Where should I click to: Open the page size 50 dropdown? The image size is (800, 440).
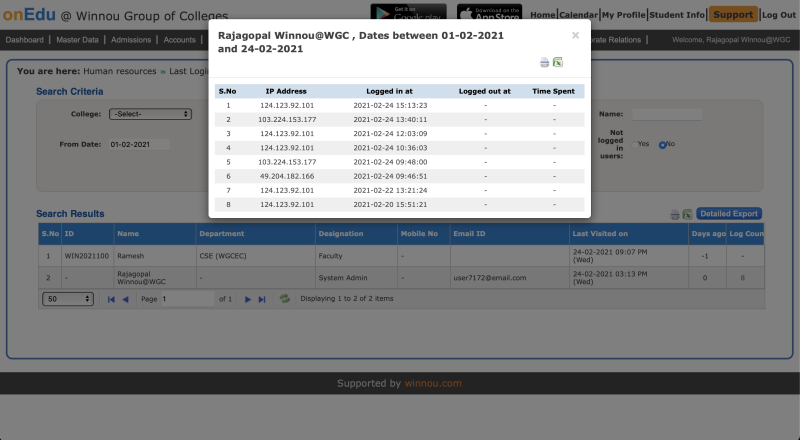click(x=68, y=299)
